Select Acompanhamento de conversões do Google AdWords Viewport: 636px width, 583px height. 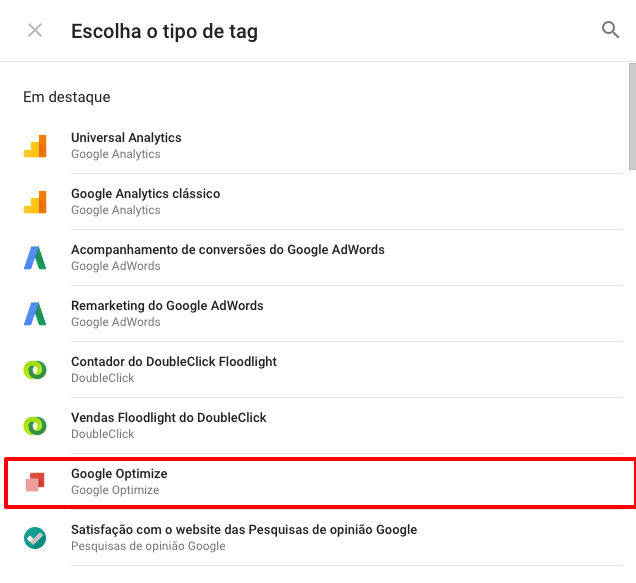[227, 250]
